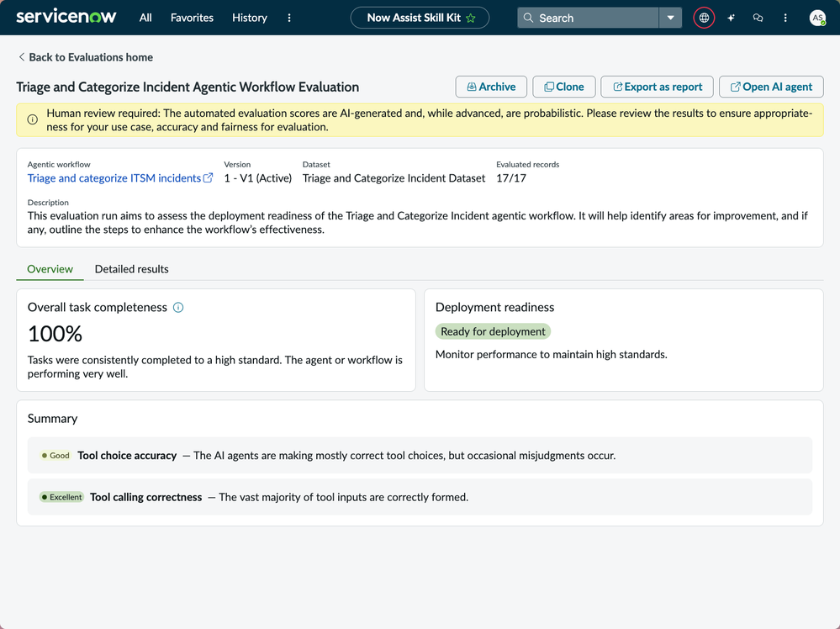
Task: Click the Clone button
Action: coord(563,86)
